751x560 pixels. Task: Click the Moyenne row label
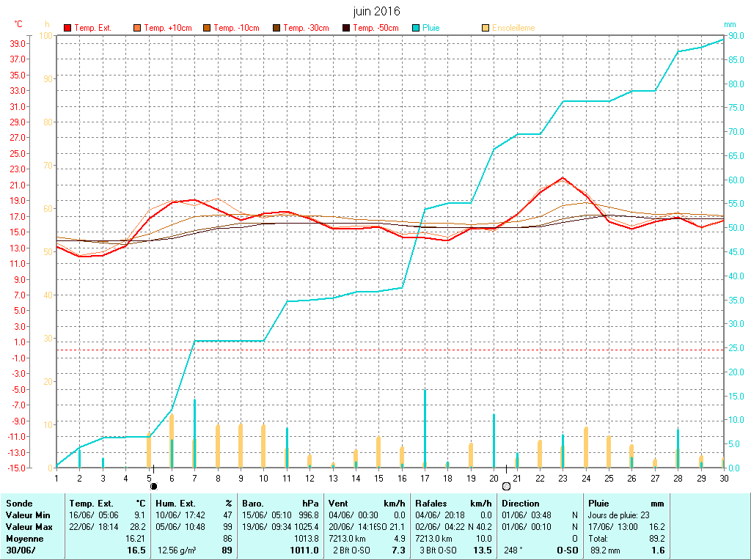tap(24, 539)
